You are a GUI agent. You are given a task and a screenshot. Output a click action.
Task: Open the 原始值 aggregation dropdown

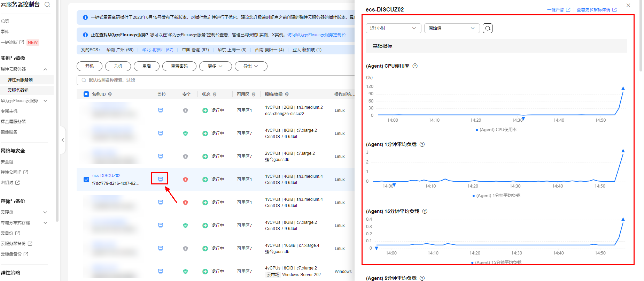(x=452, y=28)
